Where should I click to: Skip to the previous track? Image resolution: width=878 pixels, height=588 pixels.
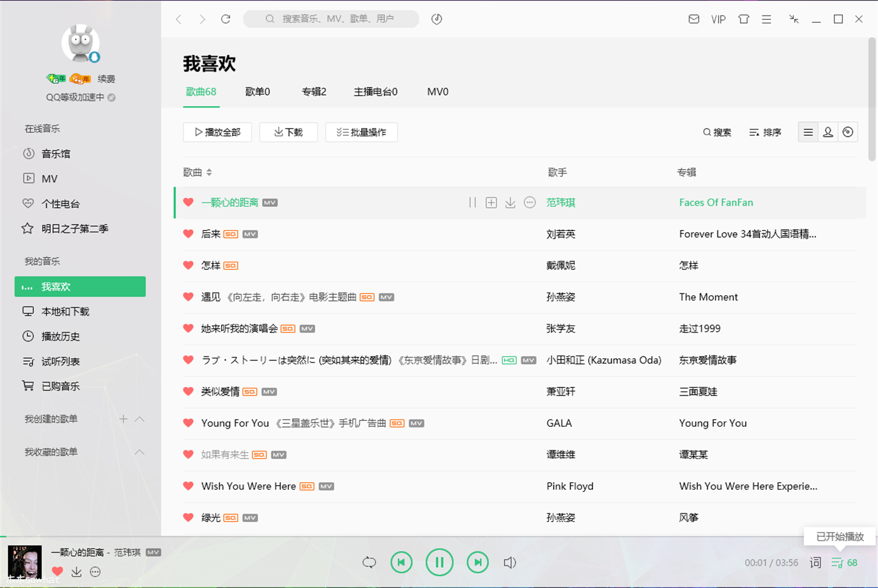(x=402, y=563)
